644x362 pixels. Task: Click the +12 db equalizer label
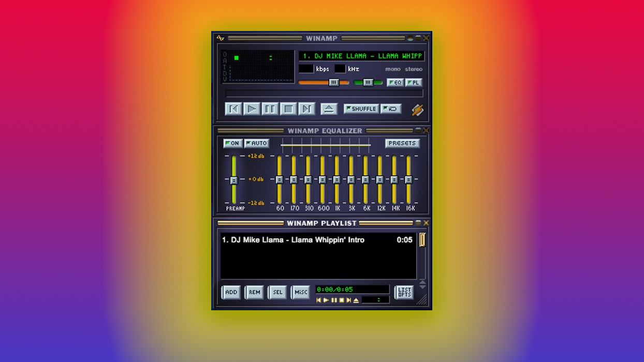pyautogui.click(x=256, y=156)
